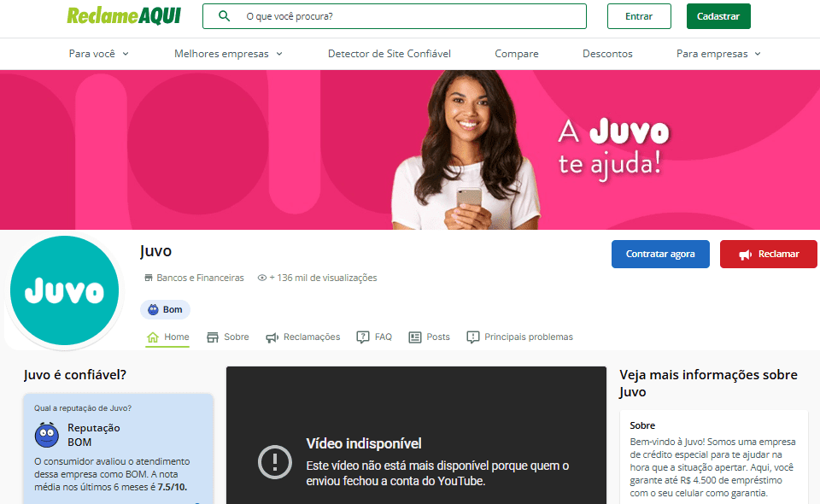820x504 pixels.
Task: Click the blue Contratar agora button
Action: click(660, 254)
